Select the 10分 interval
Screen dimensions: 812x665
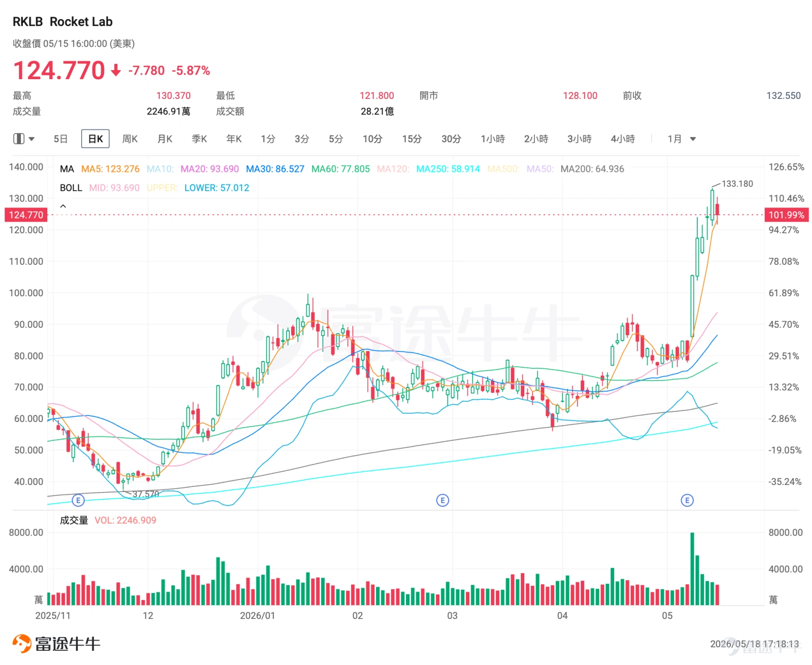pos(373,139)
